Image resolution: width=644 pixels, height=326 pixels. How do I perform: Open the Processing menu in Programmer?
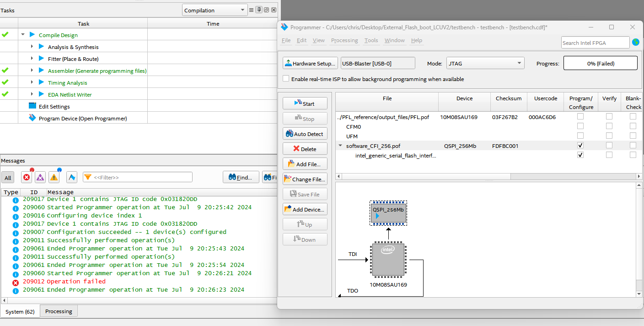pos(344,40)
